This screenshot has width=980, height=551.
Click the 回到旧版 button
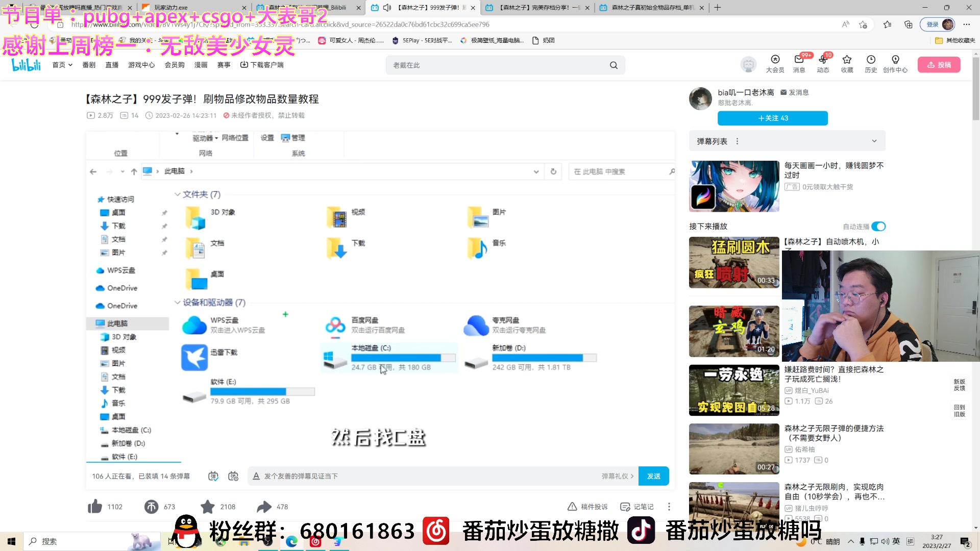click(959, 411)
